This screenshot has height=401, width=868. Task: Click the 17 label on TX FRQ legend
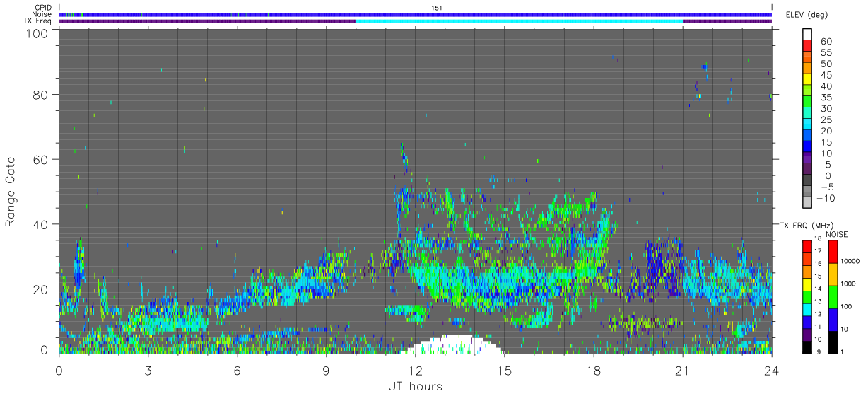tap(819, 251)
